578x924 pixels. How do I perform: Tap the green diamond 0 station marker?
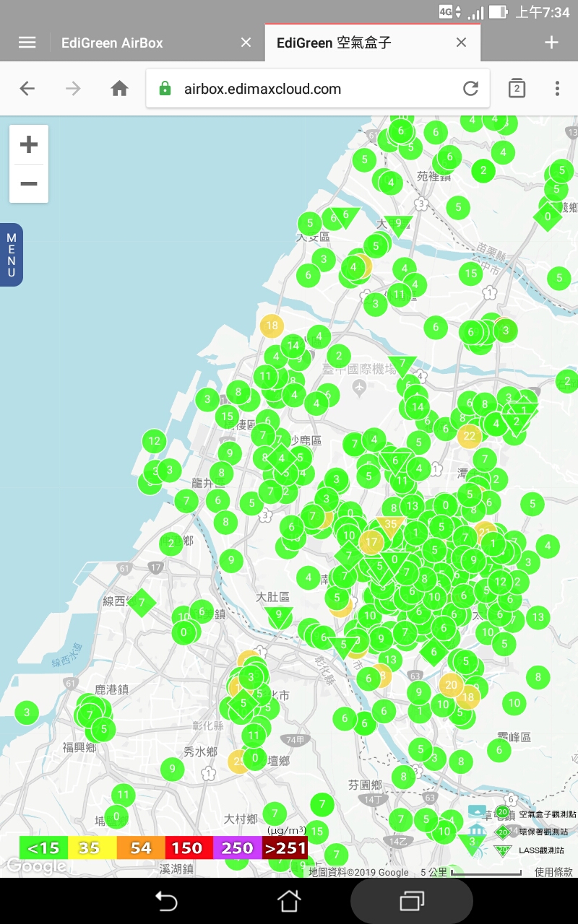[548, 216]
